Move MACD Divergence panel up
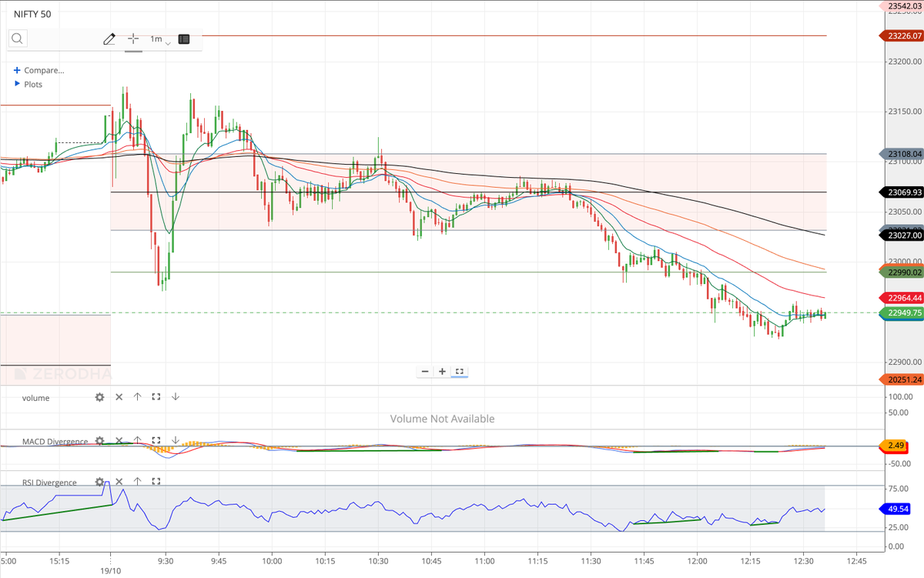Image resolution: width=924 pixels, height=578 pixels. pos(137,441)
